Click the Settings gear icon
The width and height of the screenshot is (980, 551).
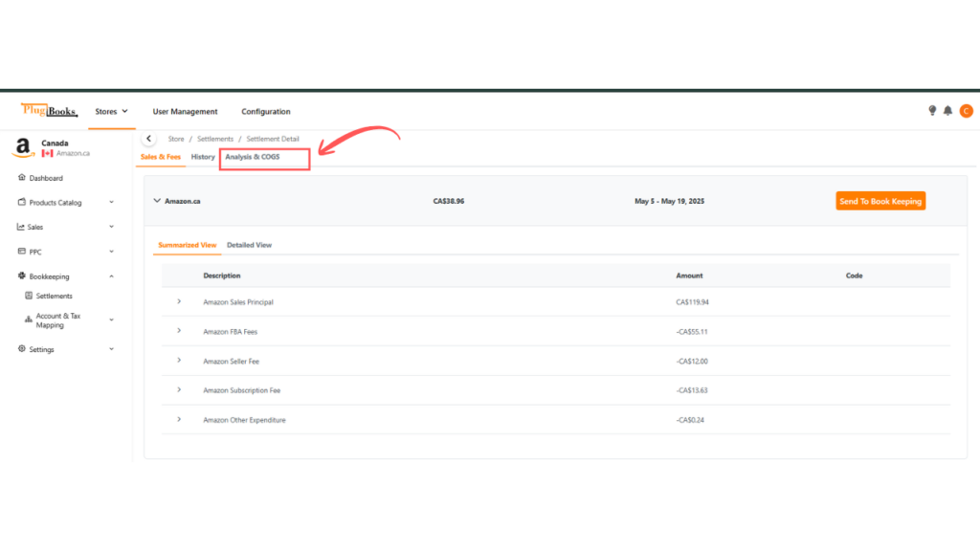tap(22, 348)
